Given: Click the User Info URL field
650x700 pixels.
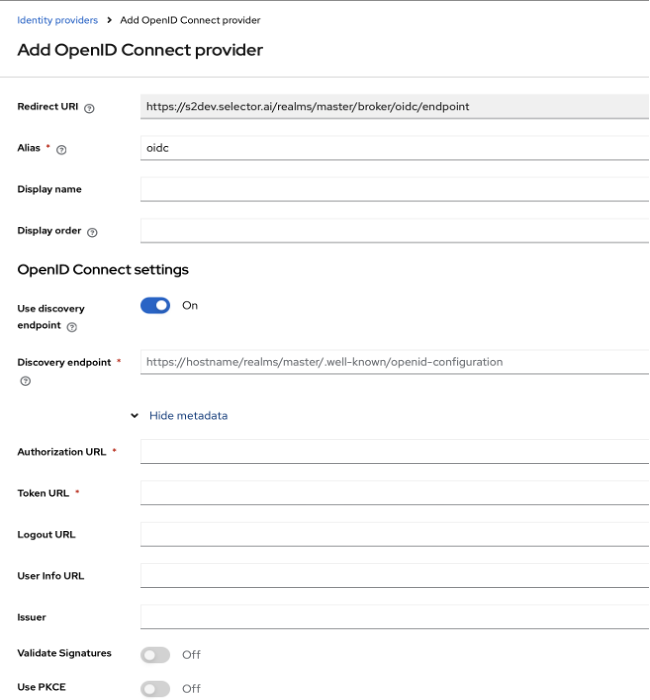Looking at the screenshot, I should click(394, 576).
